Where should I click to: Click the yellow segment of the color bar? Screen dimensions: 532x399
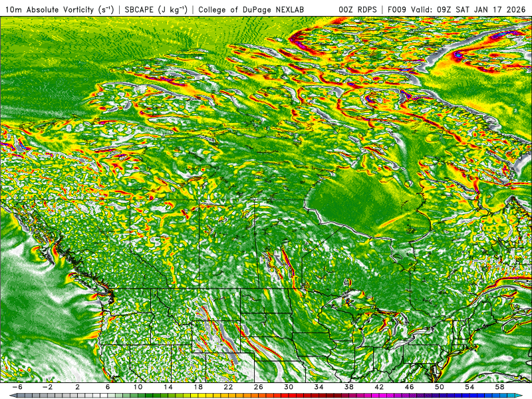point(203,396)
